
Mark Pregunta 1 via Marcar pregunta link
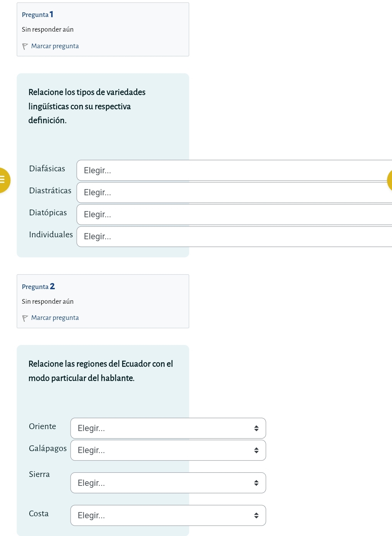pyautogui.click(x=55, y=46)
